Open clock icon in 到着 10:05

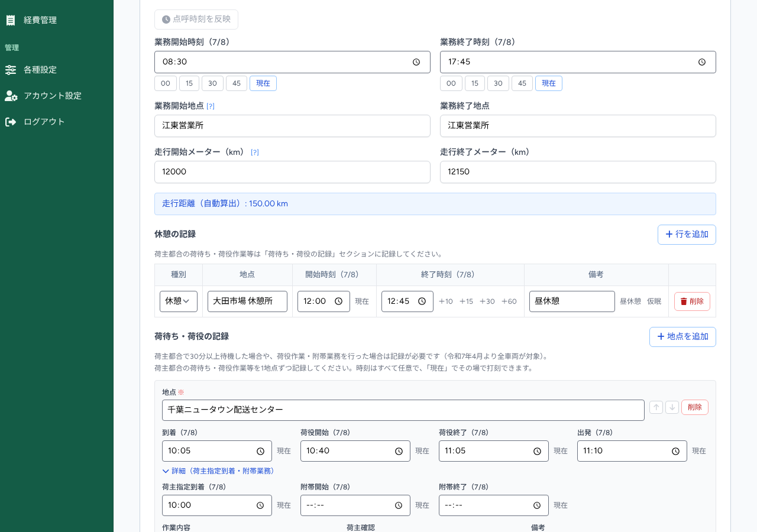point(260,451)
